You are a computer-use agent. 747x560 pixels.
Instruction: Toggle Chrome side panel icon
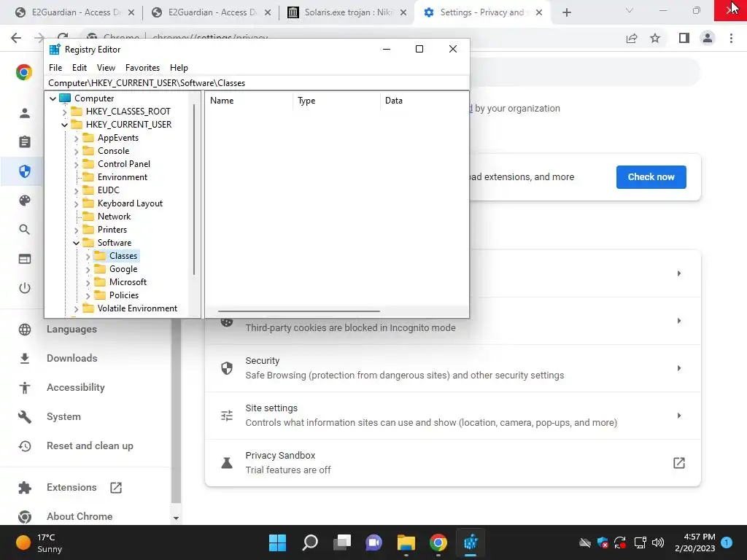pyautogui.click(x=684, y=38)
